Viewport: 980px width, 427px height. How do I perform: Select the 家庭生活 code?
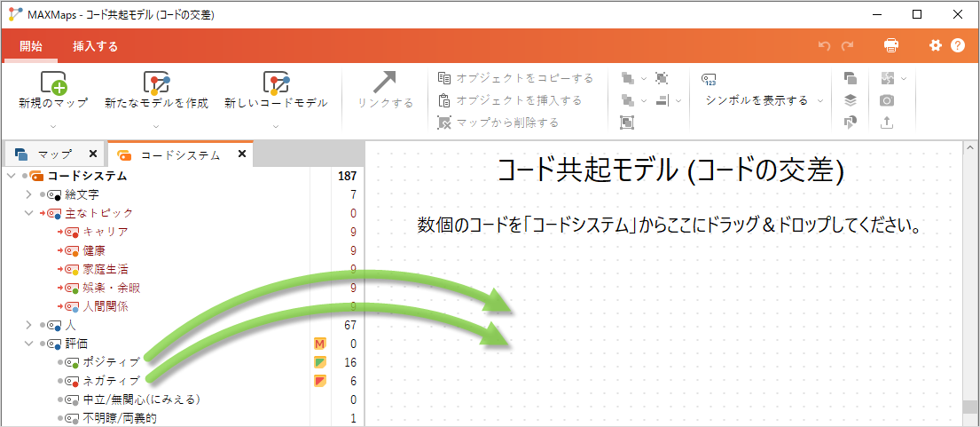(106, 270)
